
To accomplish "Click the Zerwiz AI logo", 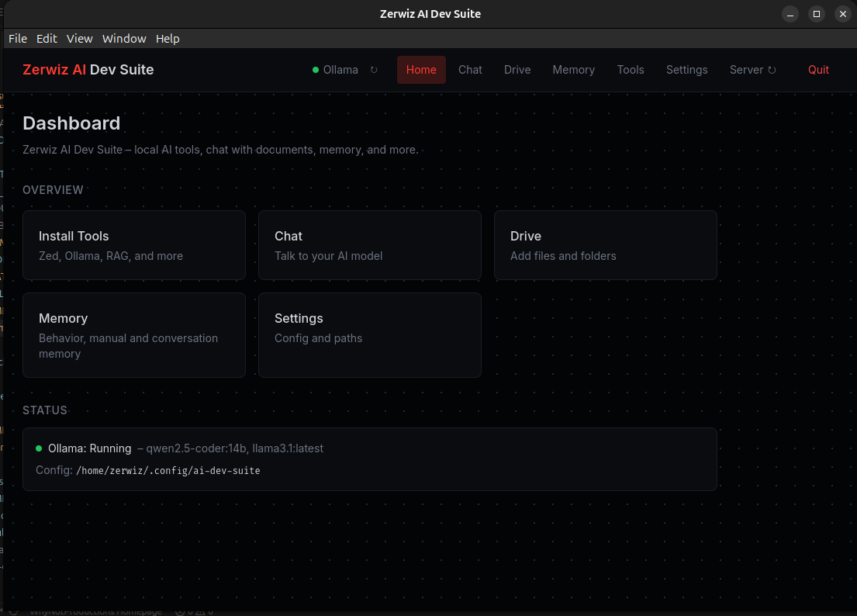I will 88,70.
